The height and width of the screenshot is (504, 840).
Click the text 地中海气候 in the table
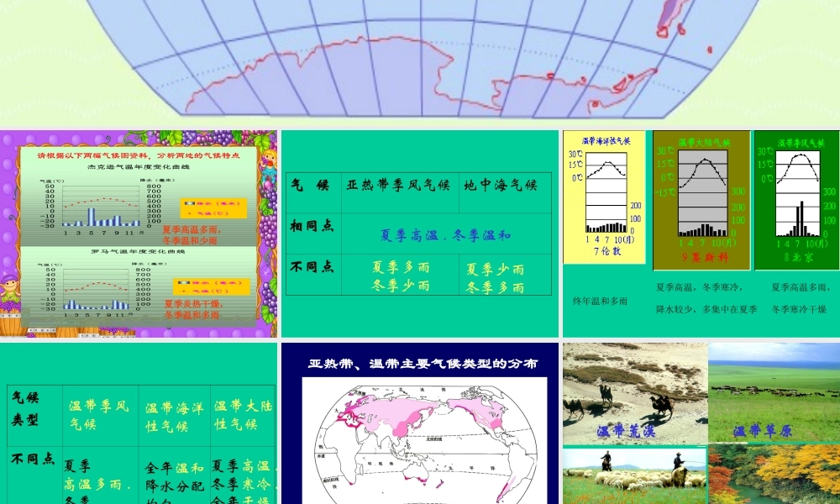[x=501, y=186]
